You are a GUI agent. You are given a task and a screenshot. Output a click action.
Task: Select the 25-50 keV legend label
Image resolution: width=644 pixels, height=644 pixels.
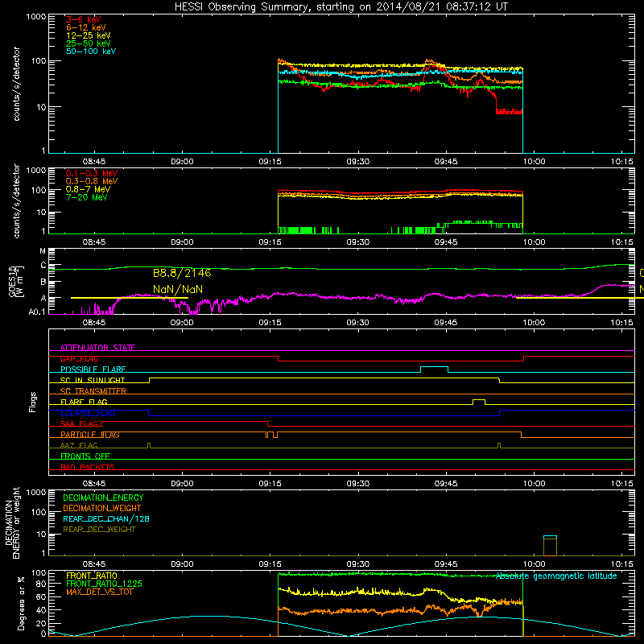[88, 43]
